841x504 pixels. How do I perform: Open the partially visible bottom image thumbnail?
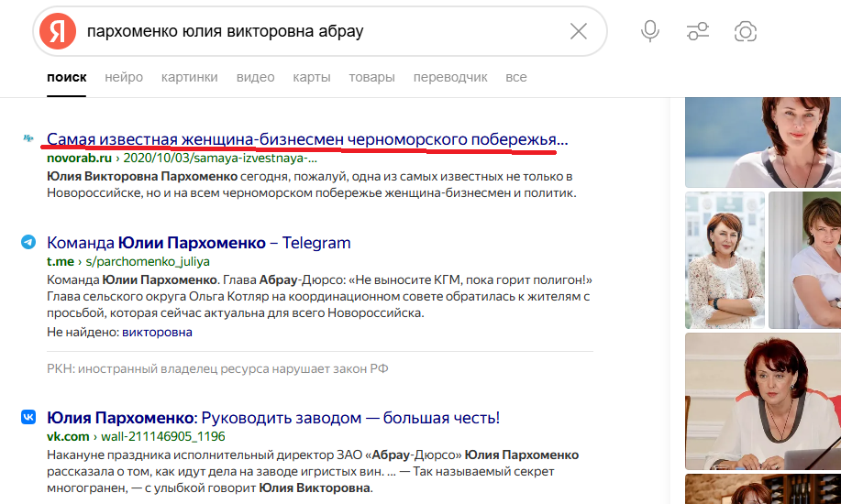[x=763, y=489]
